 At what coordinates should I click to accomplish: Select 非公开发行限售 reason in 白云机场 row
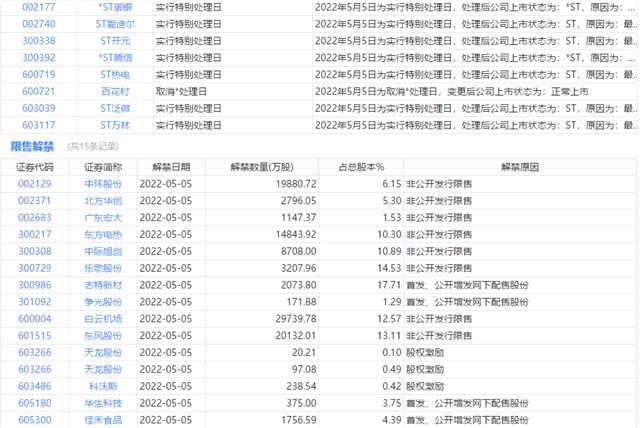coord(439,319)
